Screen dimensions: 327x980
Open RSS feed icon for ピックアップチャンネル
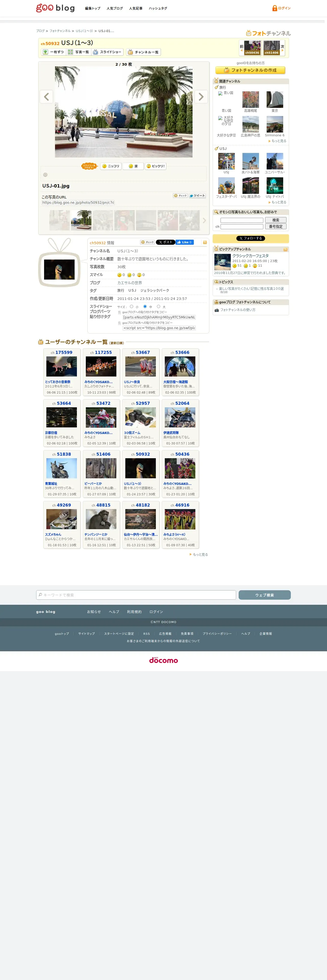tap(285, 250)
